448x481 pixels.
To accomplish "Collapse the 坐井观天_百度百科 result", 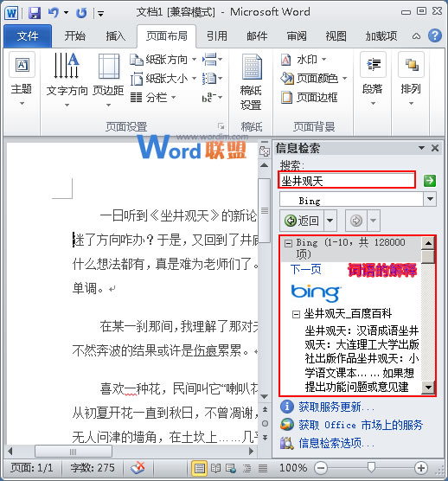I will point(296,314).
